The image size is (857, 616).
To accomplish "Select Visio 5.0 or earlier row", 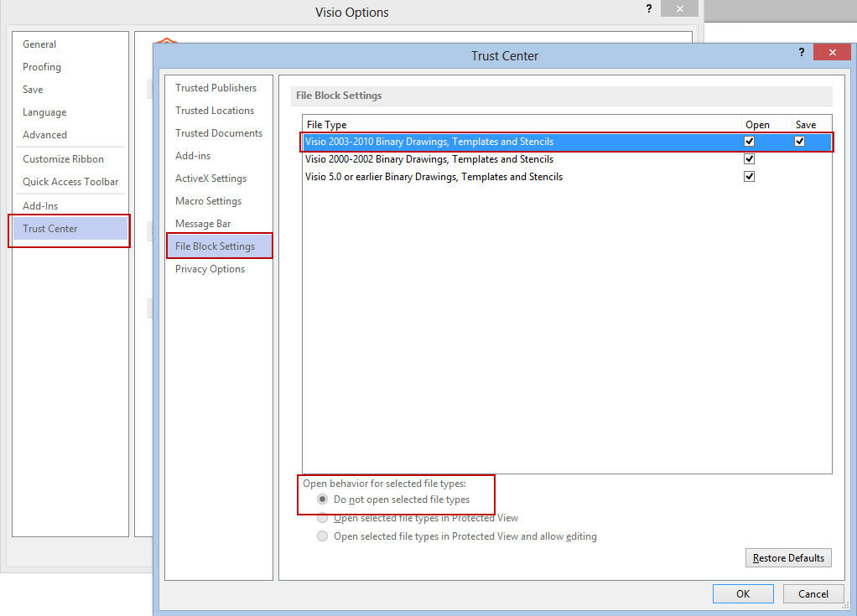I will [567, 176].
